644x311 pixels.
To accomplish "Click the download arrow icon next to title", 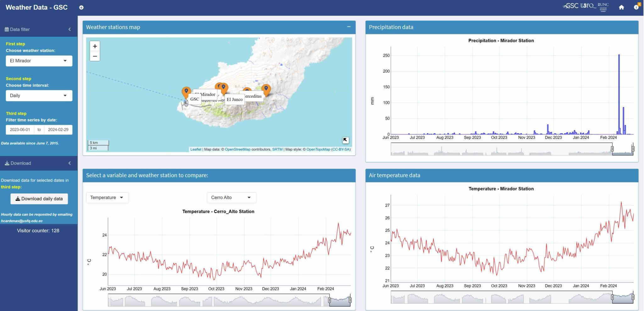I will [x=81, y=7].
